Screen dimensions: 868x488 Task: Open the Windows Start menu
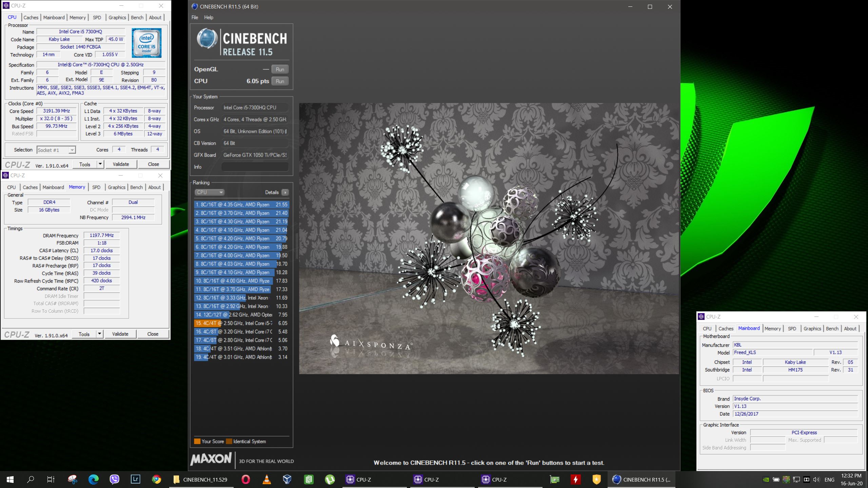pyautogui.click(x=10, y=480)
